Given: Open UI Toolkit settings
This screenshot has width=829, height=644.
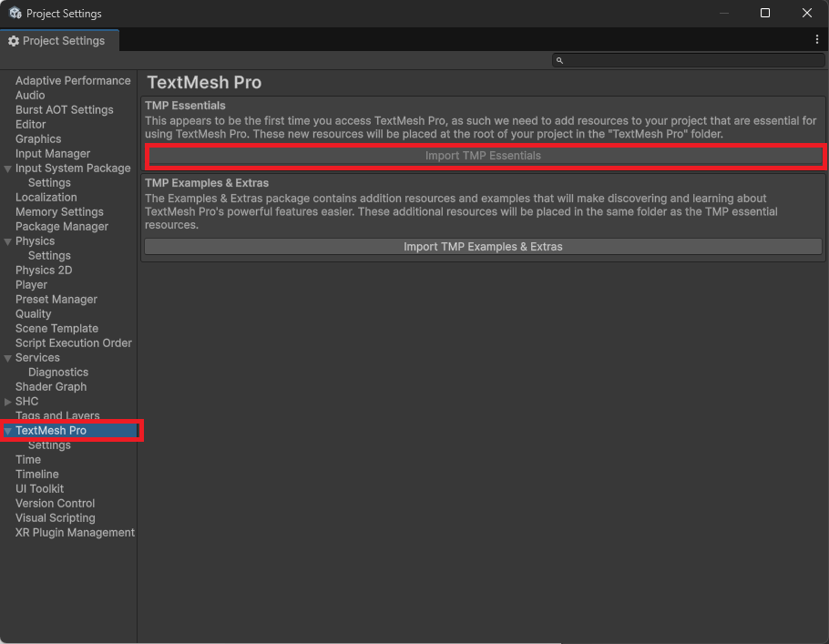Looking at the screenshot, I should (x=40, y=488).
